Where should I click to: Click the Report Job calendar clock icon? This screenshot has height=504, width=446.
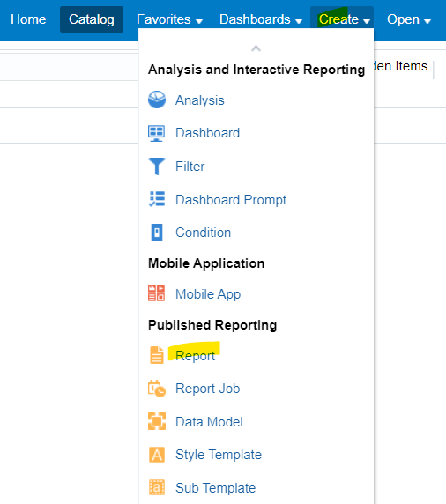(x=157, y=389)
